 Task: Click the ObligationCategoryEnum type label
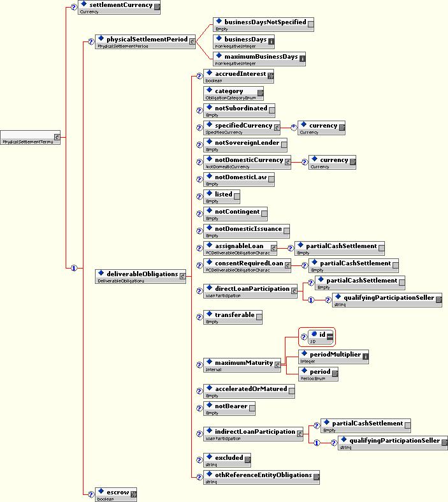tap(231, 98)
